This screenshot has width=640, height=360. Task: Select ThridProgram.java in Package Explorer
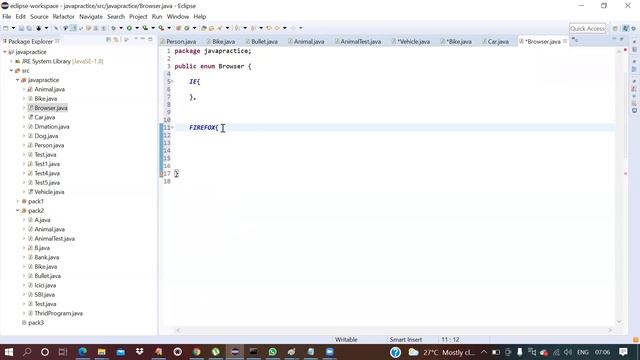pyautogui.click(x=58, y=313)
